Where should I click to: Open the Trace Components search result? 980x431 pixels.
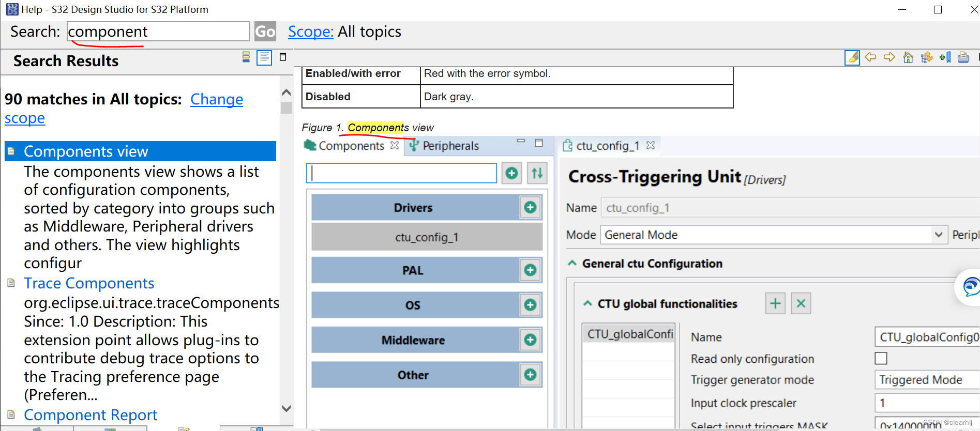[89, 283]
